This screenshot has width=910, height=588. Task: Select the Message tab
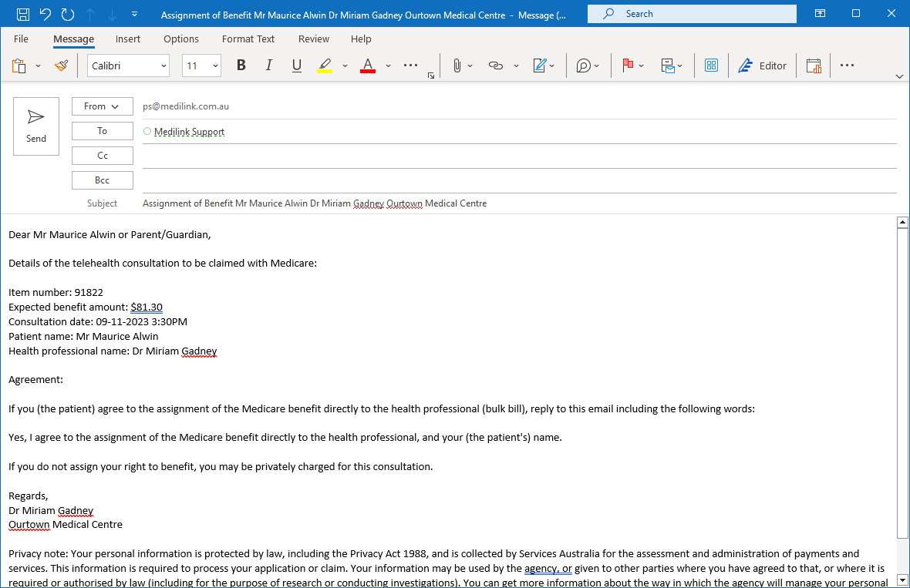click(x=74, y=39)
